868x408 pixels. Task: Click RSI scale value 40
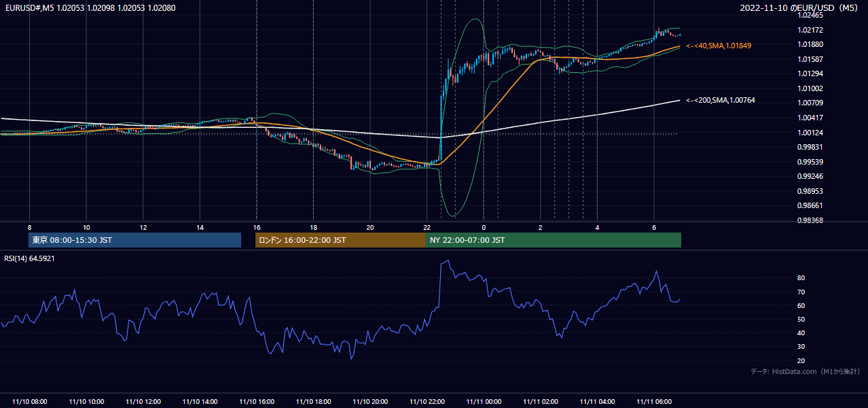(x=801, y=333)
